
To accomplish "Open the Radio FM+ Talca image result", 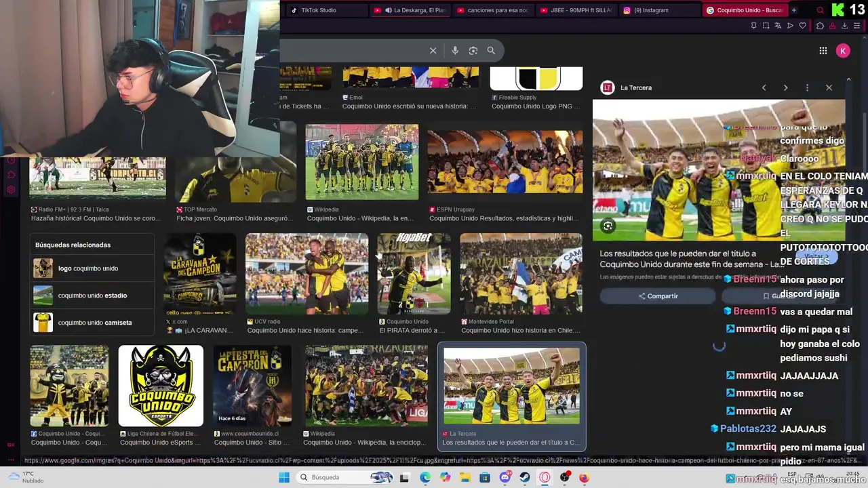I will point(98,178).
